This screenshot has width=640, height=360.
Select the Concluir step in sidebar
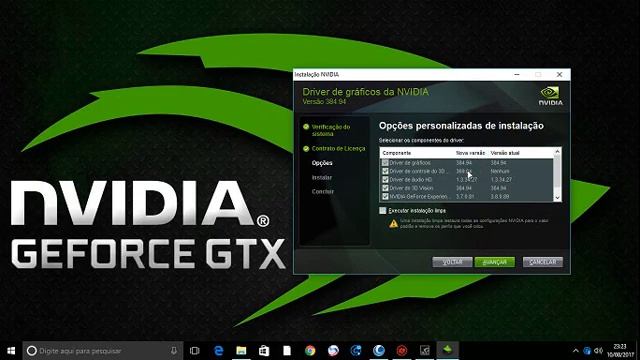click(x=323, y=191)
